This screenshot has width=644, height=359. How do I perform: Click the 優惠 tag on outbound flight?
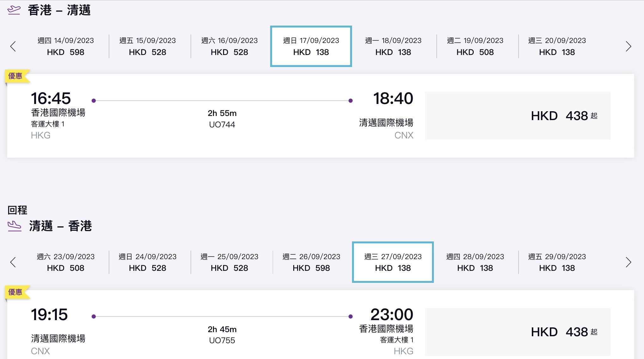16,76
